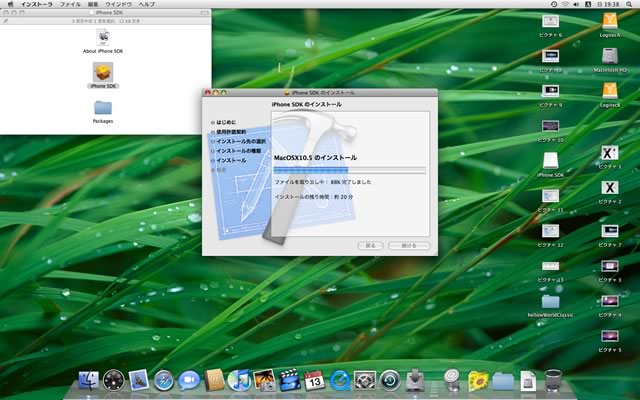The height and width of the screenshot is (400, 640).
Task: Select ピクチャ 4 on the desktop
Action: pyautogui.click(x=610, y=306)
